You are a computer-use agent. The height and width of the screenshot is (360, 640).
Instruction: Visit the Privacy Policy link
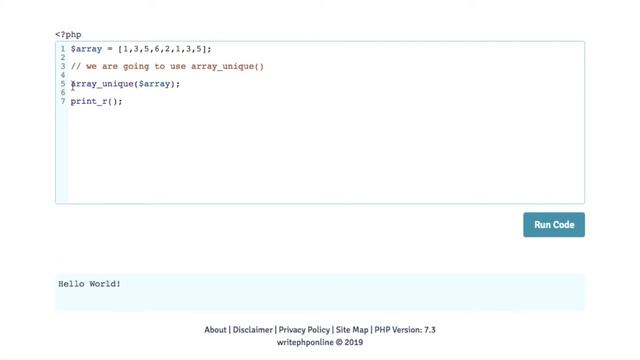(304, 330)
